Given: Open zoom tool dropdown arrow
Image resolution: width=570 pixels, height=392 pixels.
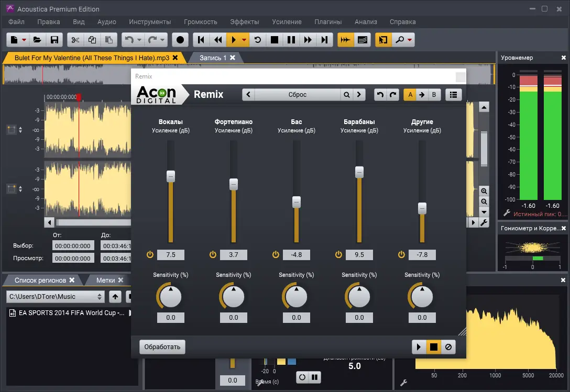Looking at the screenshot, I should pyautogui.click(x=410, y=40).
